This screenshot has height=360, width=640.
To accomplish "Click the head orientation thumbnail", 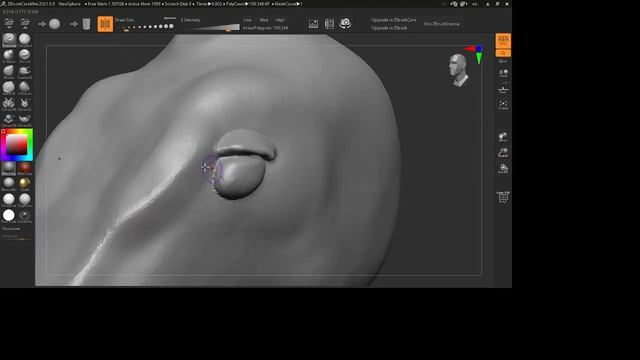I will click(459, 70).
